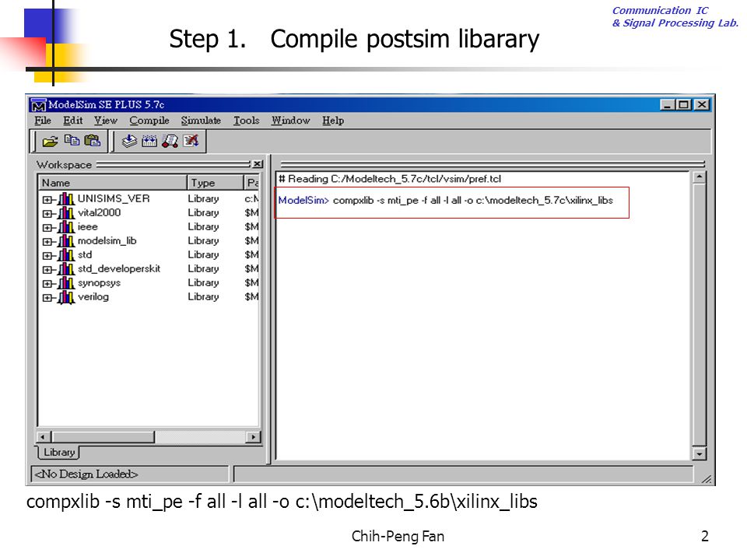Click the synopsys library icon
The height and width of the screenshot is (560, 747).
click(66, 283)
